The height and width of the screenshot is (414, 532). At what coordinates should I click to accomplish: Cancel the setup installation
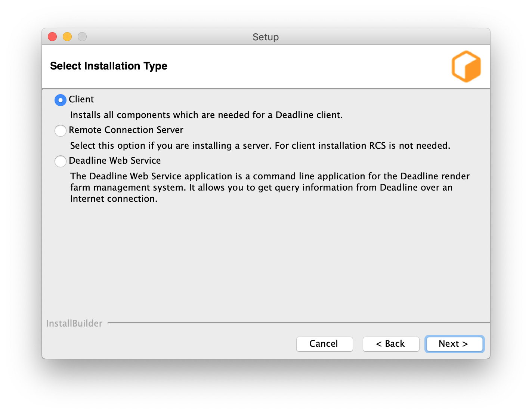[x=324, y=344]
